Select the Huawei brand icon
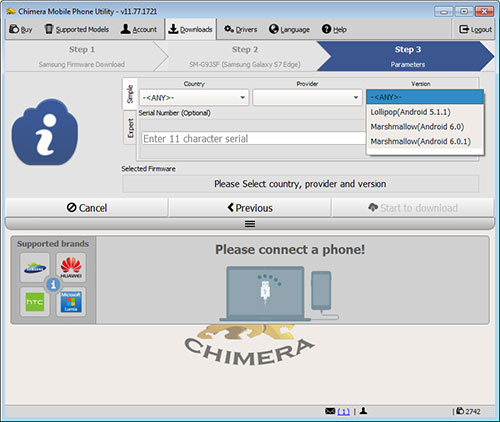500x422 pixels. (x=71, y=267)
